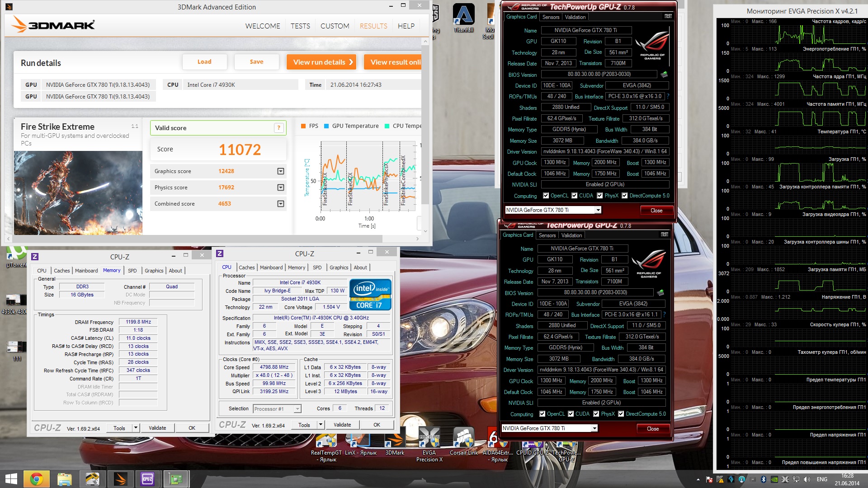Screen dimensions: 868x488
Task: Click the Valid score question mark help icon
Action: [279, 128]
